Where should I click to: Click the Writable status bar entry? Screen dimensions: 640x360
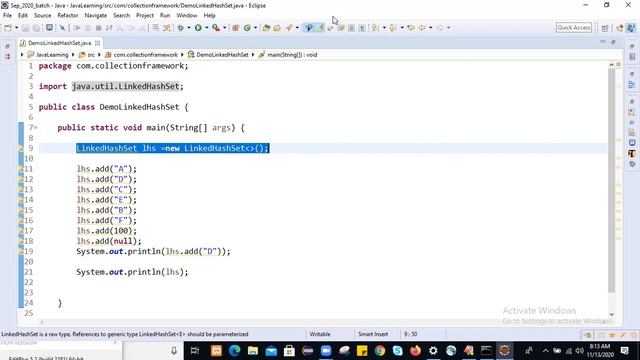pos(320,334)
